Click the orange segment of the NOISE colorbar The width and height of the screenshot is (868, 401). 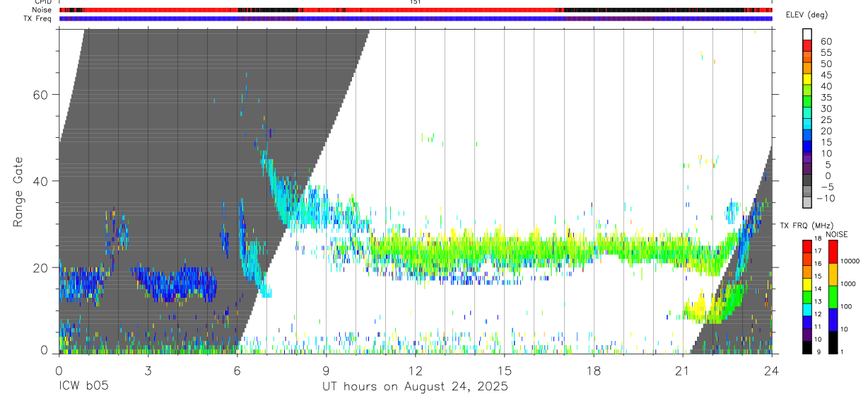(833, 274)
